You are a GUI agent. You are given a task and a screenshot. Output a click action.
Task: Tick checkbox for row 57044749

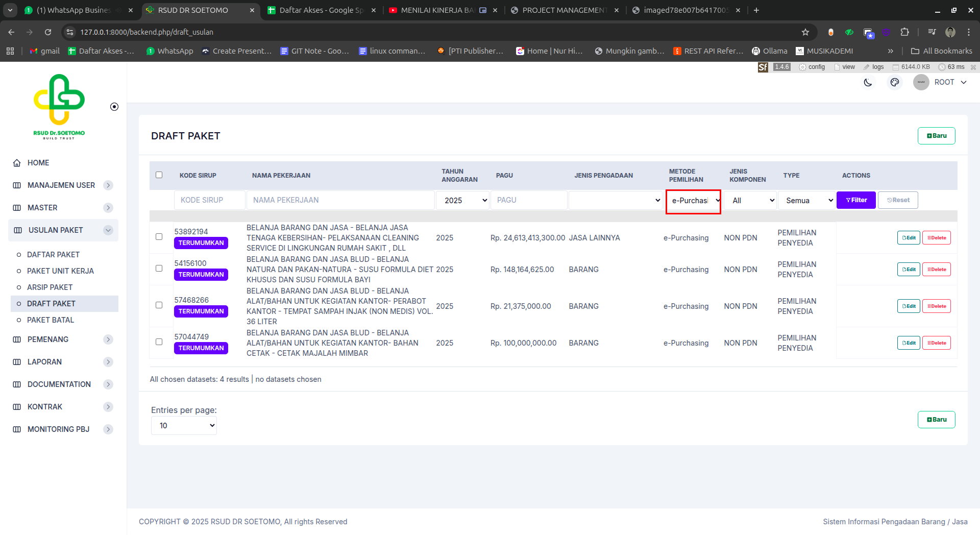pos(159,342)
